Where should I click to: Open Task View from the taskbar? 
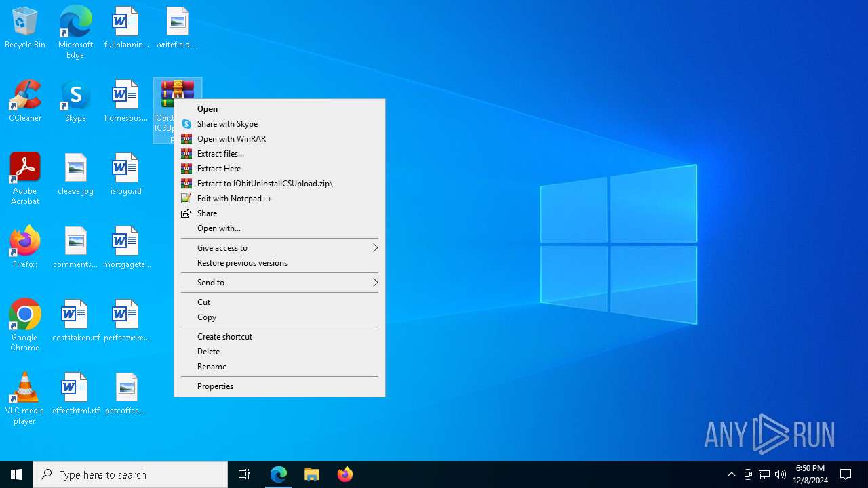pyautogui.click(x=244, y=474)
